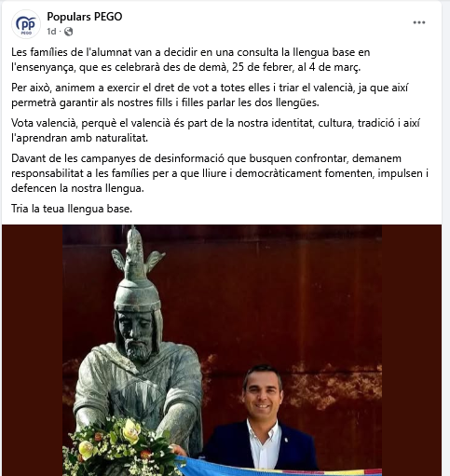Click the winged dragon crest on helmet
Image resolution: width=450 pixels, height=476 pixels.
(136, 255)
